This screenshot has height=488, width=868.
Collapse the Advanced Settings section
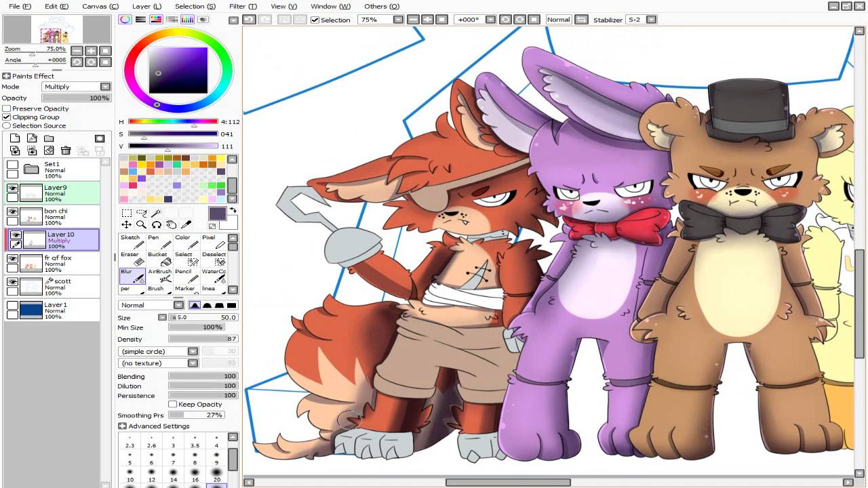(122, 426)
